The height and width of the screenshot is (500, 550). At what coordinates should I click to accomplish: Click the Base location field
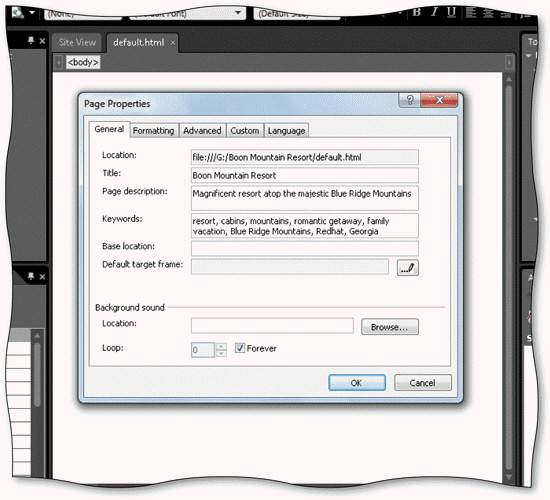coord(304,248)
